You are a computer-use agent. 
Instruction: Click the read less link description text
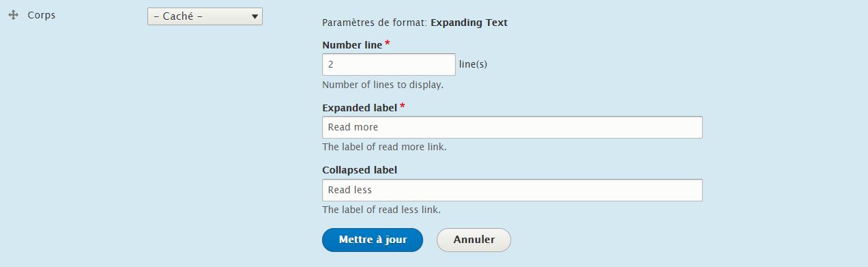(x=381, y=210)
